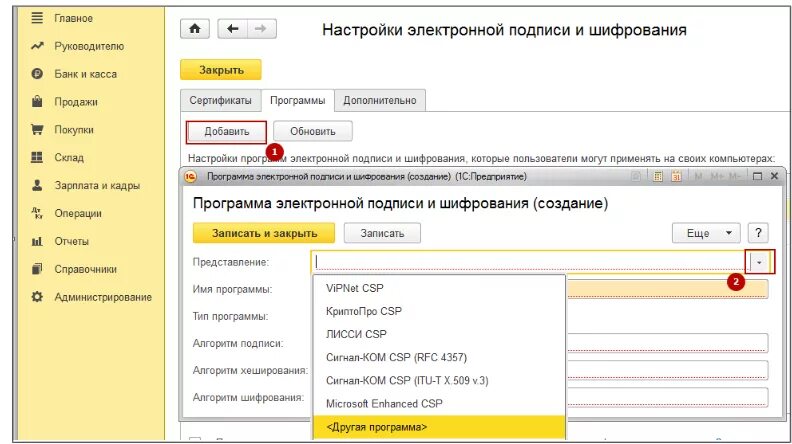Choose Сигнал-КОМ CSP (ITU-T X.509 v.3)
The height and width of the screenshot is (444, 792).
[x=438, y=381]
